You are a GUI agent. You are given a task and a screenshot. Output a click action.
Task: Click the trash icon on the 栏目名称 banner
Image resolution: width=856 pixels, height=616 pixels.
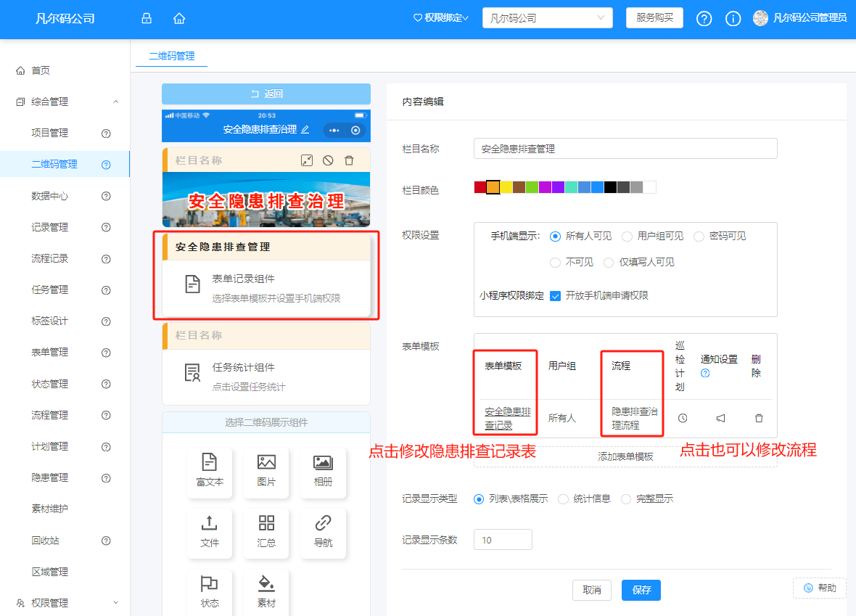point(349,160)
